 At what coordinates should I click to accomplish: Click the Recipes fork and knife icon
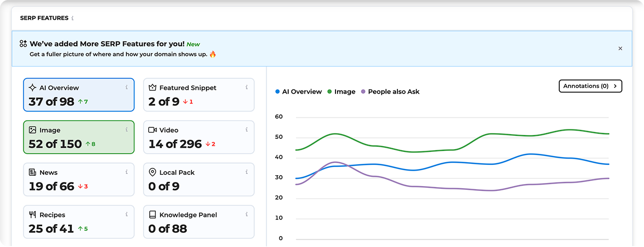[32, 215]
